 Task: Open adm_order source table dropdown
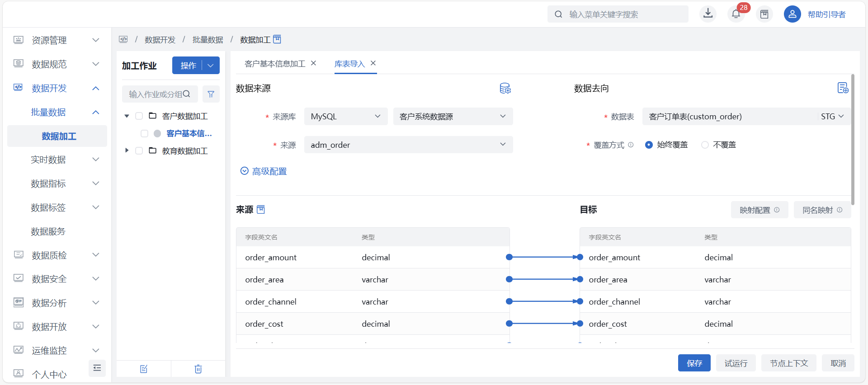409,145
